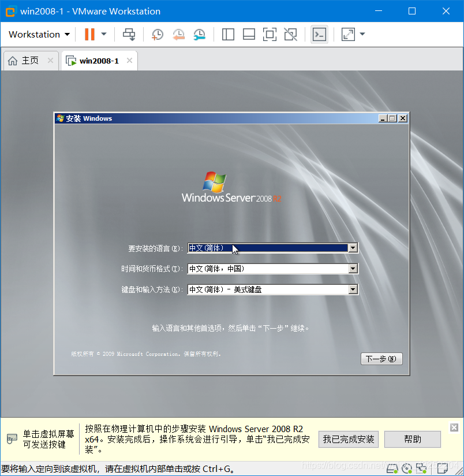Maximize the 安装 Windows dialog
Viewport: 464px width, 476px height.
(x=392, y=118)
